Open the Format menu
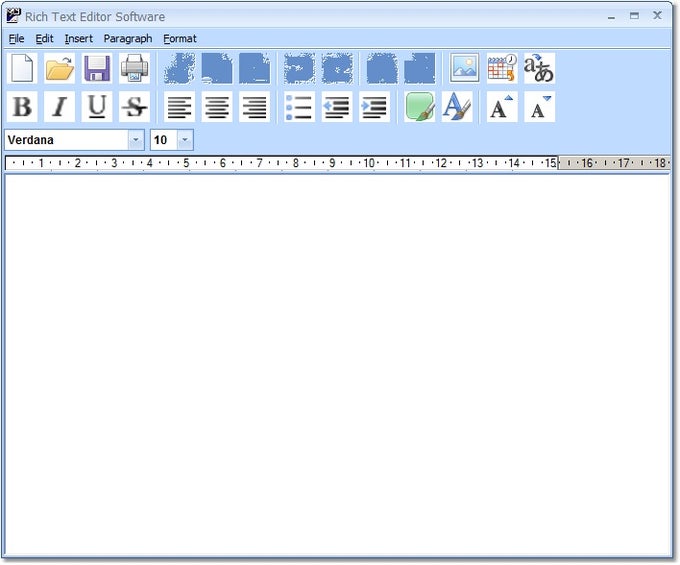Image resolution: width=680 pixels, height=565 pixels. (180, 39)
